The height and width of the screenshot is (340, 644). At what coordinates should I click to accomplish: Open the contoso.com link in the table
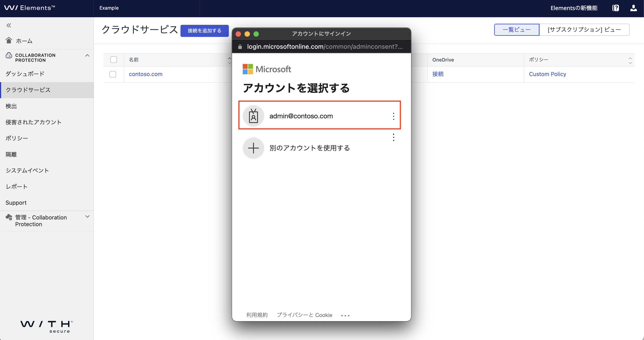146,74
